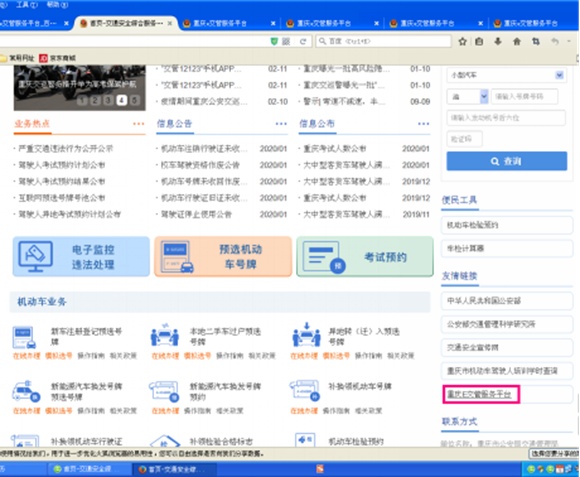Click the bookmark star icon in toolbar
Screen dimensions: 580x477
(462, 41)
